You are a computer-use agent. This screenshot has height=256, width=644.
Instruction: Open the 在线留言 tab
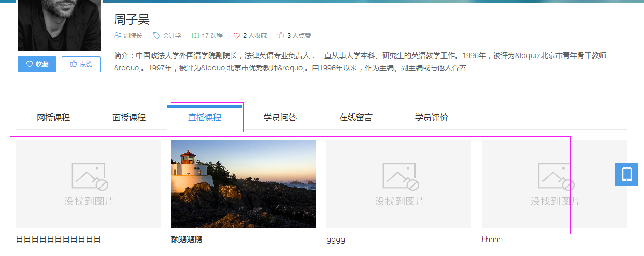click(x=356, y=118)
